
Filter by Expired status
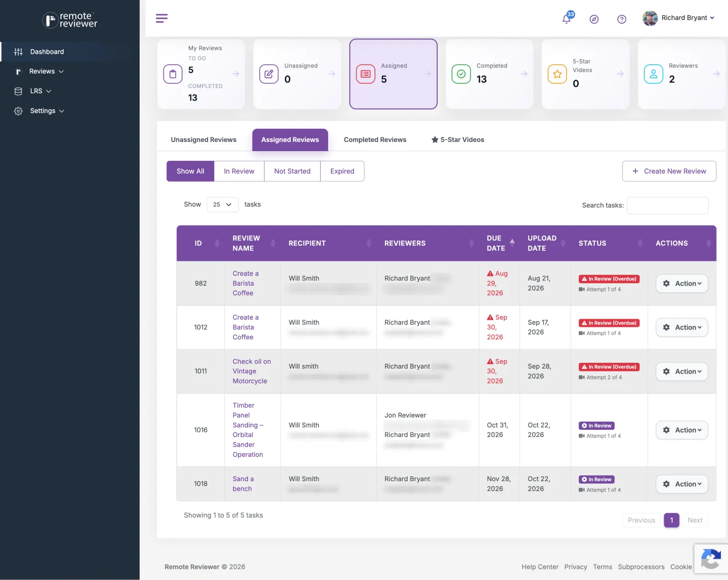pyautogui.click(x=342, y=171)
